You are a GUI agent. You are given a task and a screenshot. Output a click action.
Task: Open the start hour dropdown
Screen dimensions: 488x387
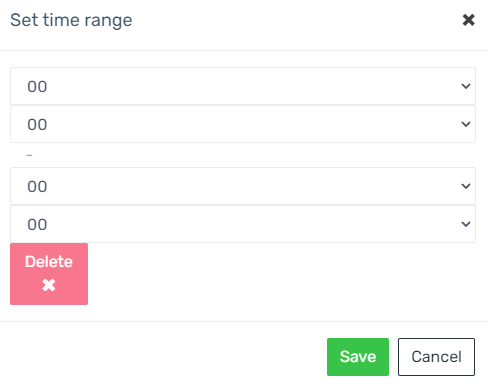point(243,86)
